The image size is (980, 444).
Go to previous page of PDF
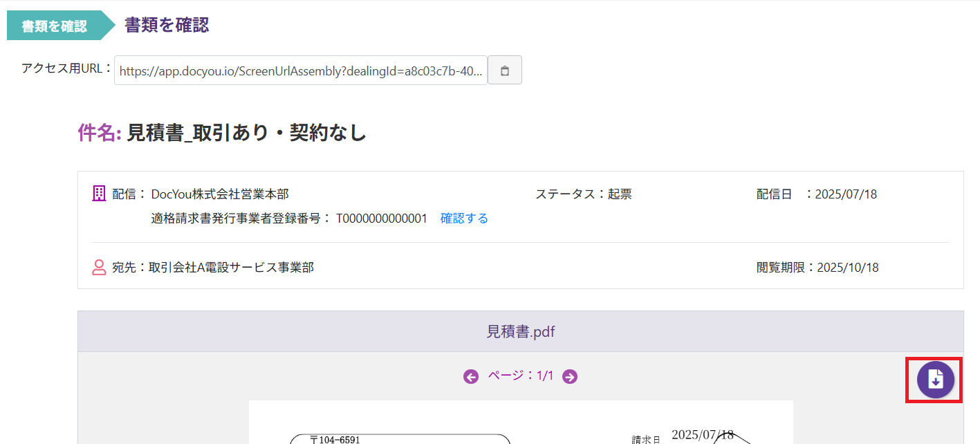point(471,377)
